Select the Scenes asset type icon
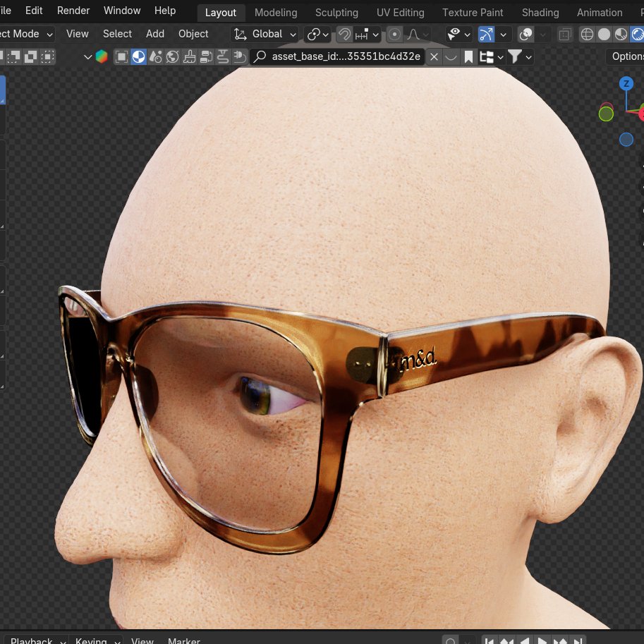Image resolution: width=644 pixels, height=644 pixels. 155,56
